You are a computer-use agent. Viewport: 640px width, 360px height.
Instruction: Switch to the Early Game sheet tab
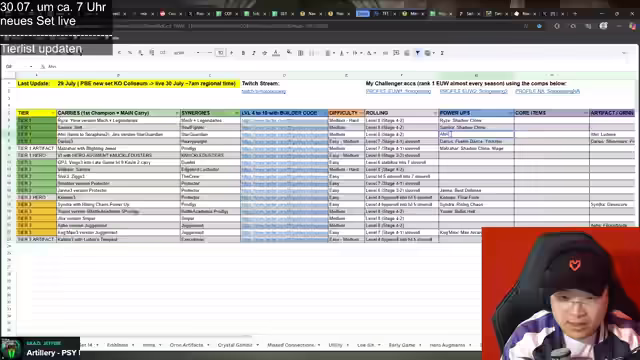pyautogui.click(x=402, y=345)
